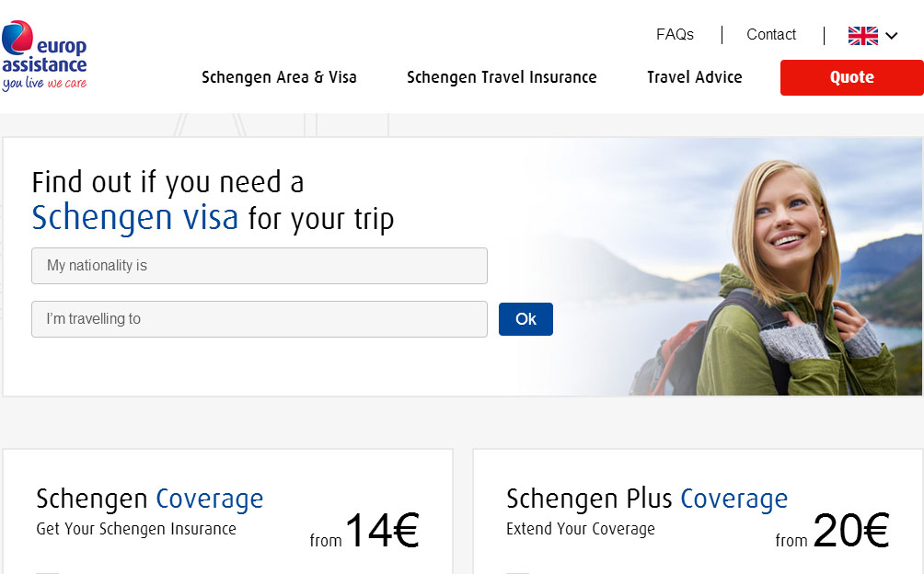Open the FAQs page
This screenshot has width=924, height=574.
click(675, 35)
